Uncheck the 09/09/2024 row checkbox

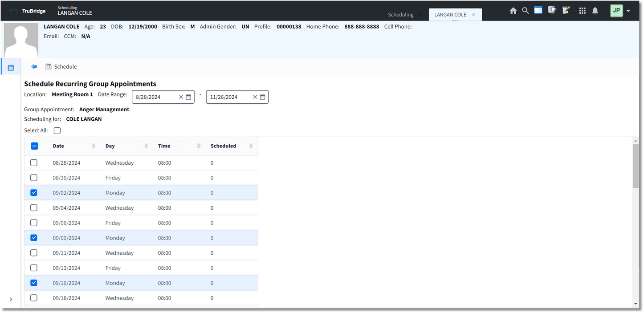(34, 238)
